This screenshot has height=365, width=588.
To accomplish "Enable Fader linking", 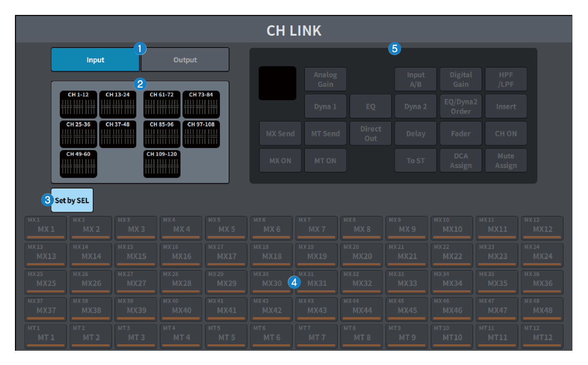I will coord(461,133).
